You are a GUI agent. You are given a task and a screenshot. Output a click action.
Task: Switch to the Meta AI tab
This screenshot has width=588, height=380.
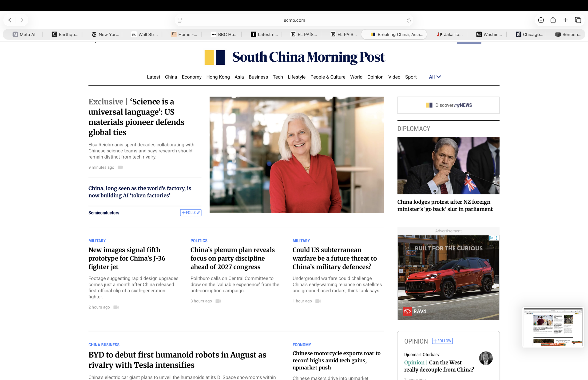(x=24, y=35)
